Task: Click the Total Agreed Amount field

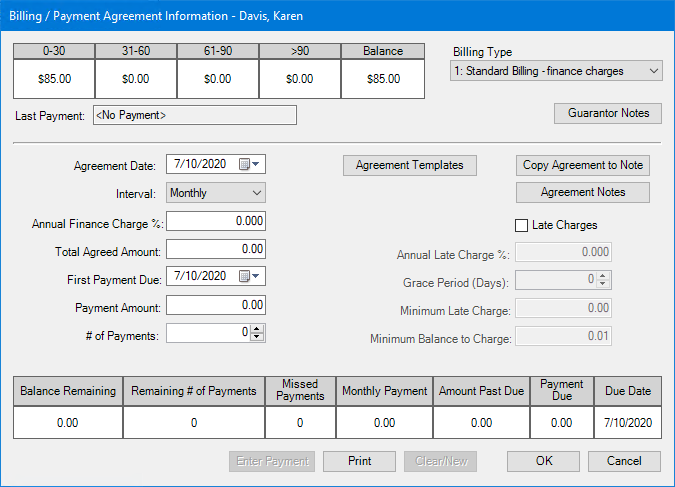Action: tap(216, 249)
